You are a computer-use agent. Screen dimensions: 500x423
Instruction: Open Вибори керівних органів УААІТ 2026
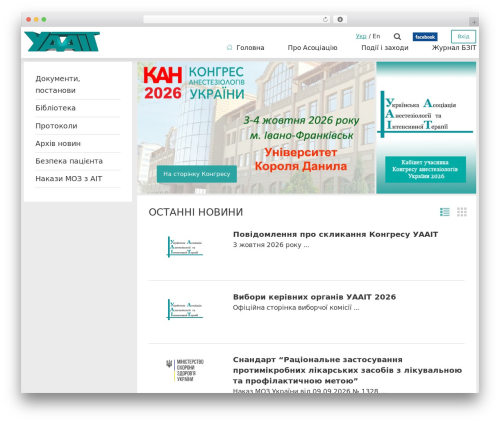tap(314, 297)
